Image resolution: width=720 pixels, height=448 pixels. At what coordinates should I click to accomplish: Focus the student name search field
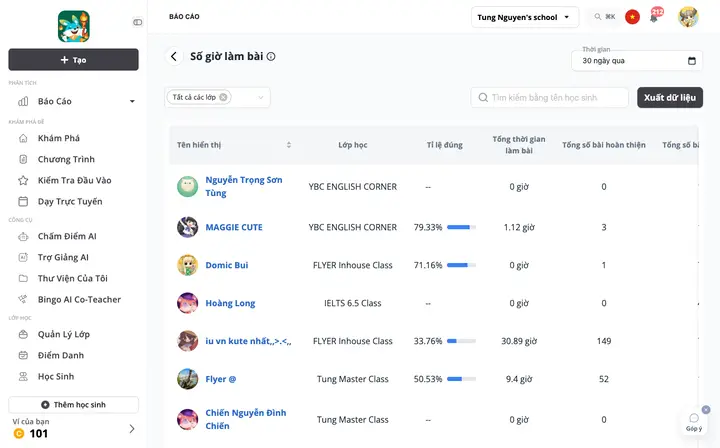[549, 97]
